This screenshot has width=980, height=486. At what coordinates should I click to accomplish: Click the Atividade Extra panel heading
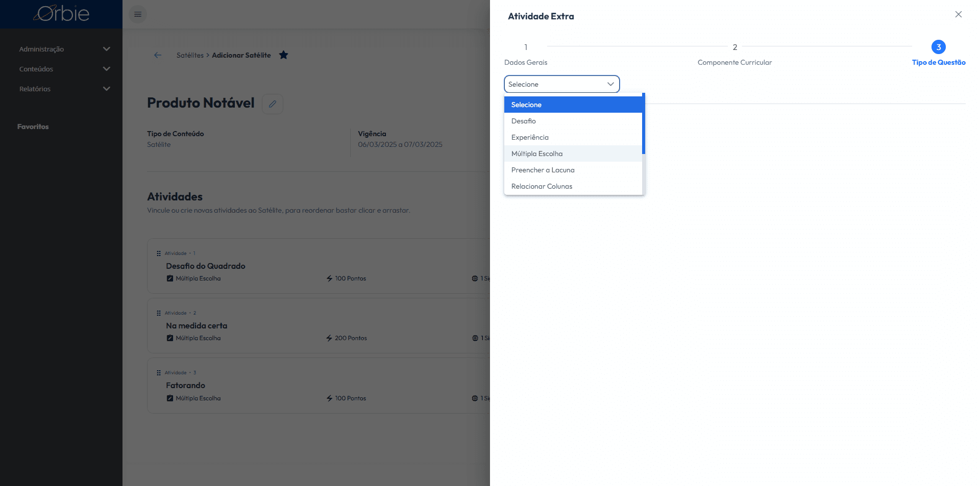pyautogui.click(x=541, y=16)
